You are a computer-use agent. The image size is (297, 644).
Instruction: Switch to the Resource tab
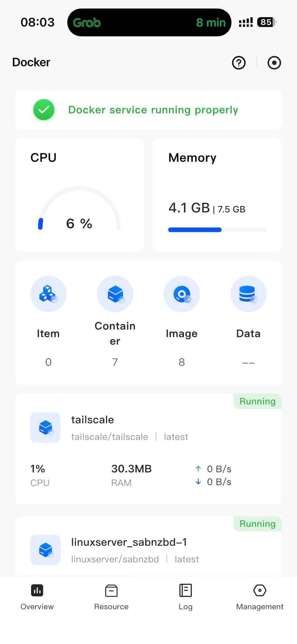tap(111, 597)
